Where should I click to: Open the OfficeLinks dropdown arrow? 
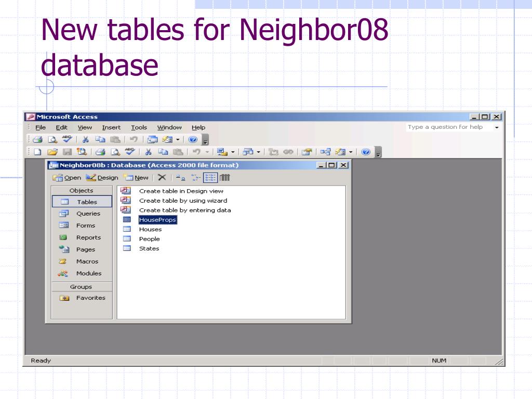tap(233, 152)
